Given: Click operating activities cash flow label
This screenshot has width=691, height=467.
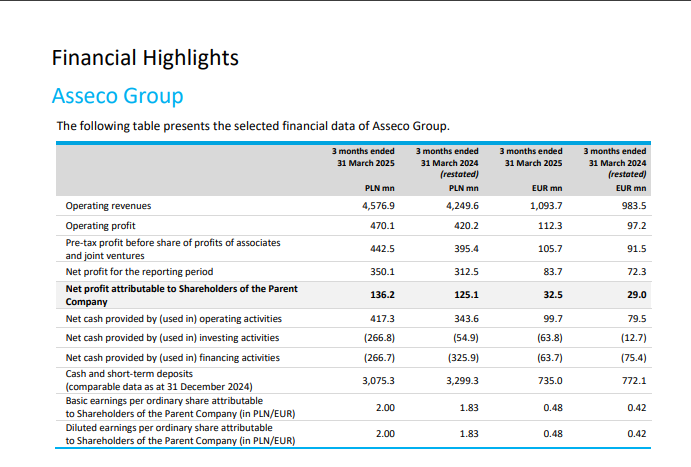Looking at the screenshot, I should coord(174,319).
